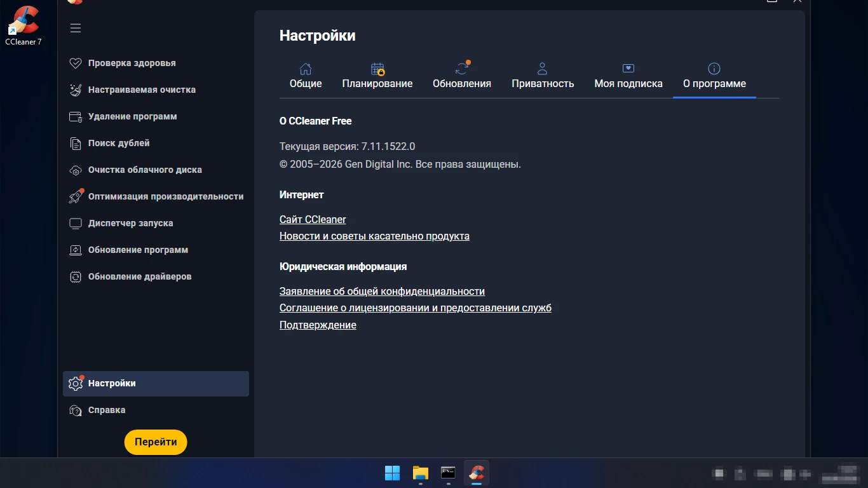The image size is (868, 488).
Task: Click the Startup manager monitor icon
Action: coord(76,223)
